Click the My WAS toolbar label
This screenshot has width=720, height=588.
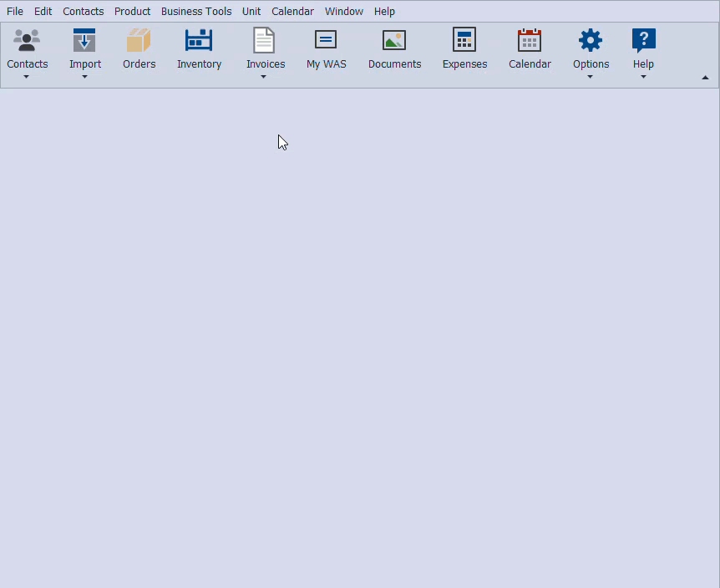[327, 63]
